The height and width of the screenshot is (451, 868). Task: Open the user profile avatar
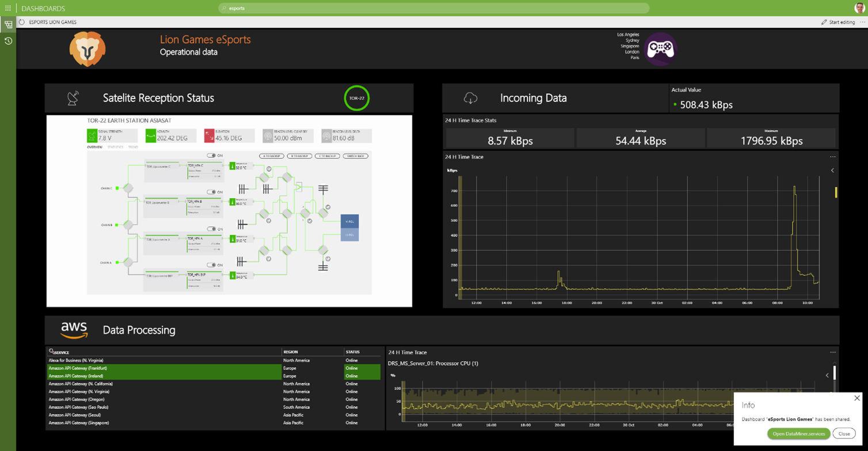859,8
